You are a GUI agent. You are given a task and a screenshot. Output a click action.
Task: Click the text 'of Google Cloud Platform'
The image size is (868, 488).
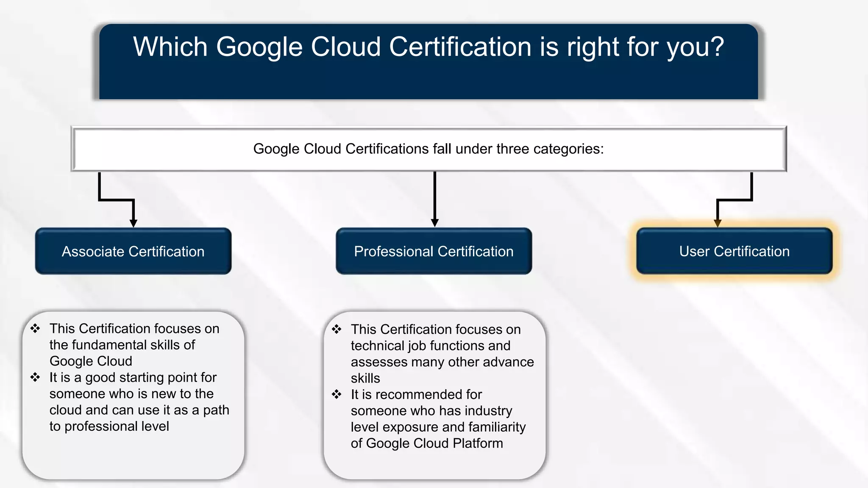pos(427,443)
